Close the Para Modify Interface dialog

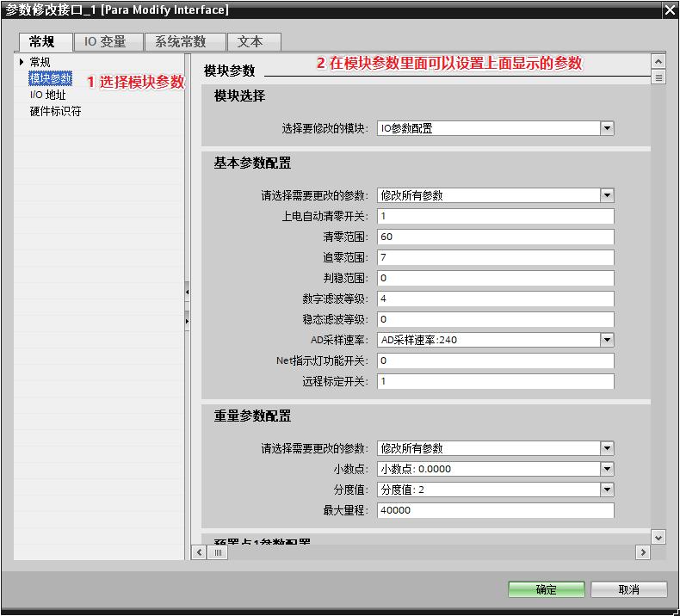click(x=670, y=10)
